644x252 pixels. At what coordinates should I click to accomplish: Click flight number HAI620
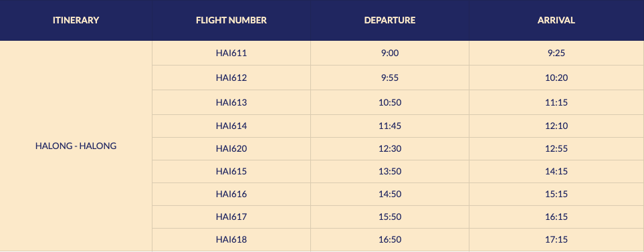[x=231, y=148]
